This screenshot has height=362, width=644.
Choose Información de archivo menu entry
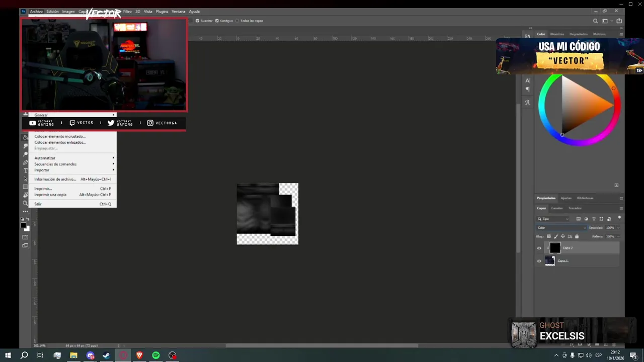click(72, 179)
